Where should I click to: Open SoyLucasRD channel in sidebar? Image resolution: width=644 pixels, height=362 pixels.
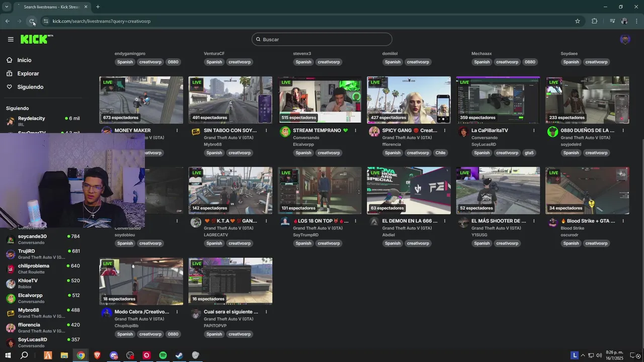pyautogui.click(x=43, y=342)
